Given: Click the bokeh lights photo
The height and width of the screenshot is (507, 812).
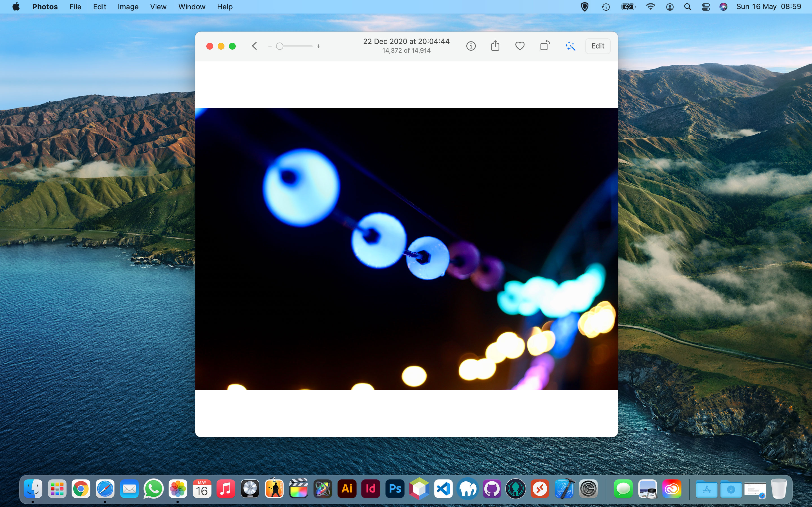Looking at the screenshot, I should [x=406, y=248].
